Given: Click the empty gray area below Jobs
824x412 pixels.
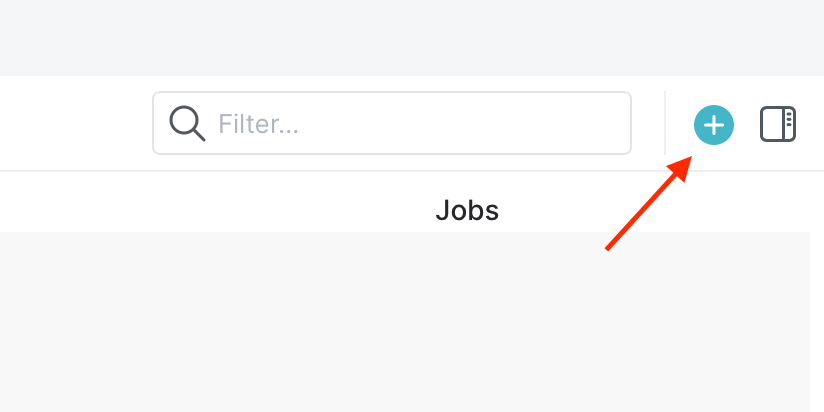Looking at the screenshot, I should pos(400,320).
